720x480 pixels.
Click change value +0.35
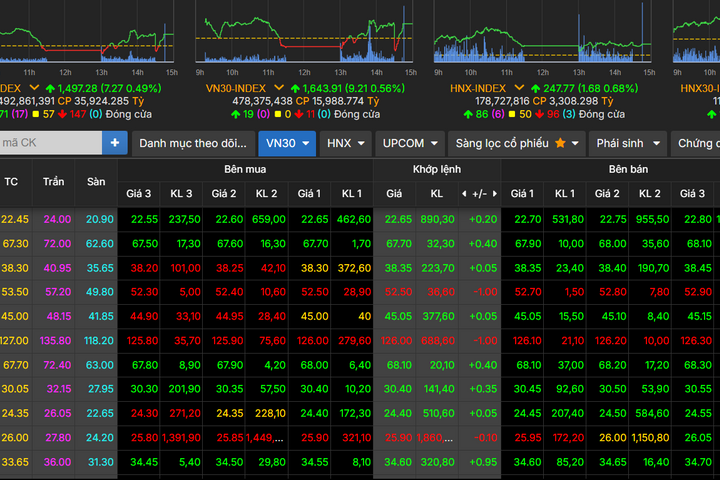[x=483, y=389]
